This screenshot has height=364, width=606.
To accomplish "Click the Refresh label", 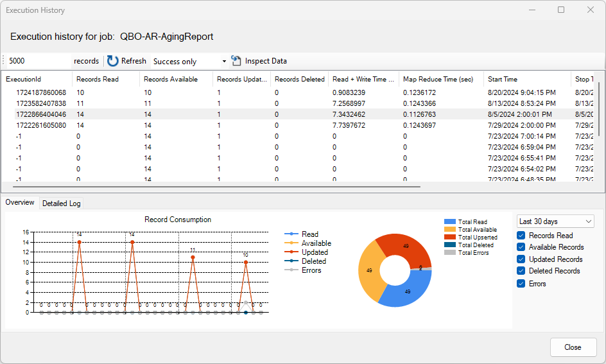I will 134,61.
